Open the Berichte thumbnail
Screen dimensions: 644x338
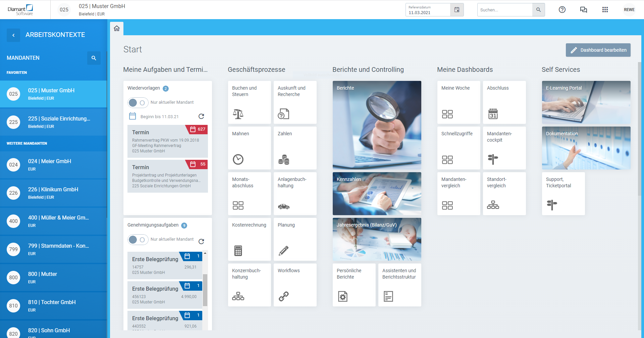click(377, 125)
